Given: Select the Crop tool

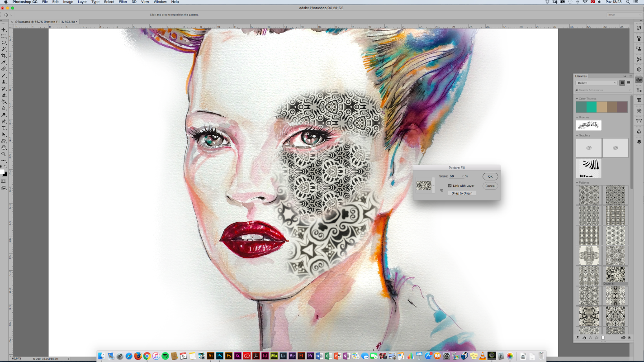Looking at the screenshot, I should click(4, 56).
